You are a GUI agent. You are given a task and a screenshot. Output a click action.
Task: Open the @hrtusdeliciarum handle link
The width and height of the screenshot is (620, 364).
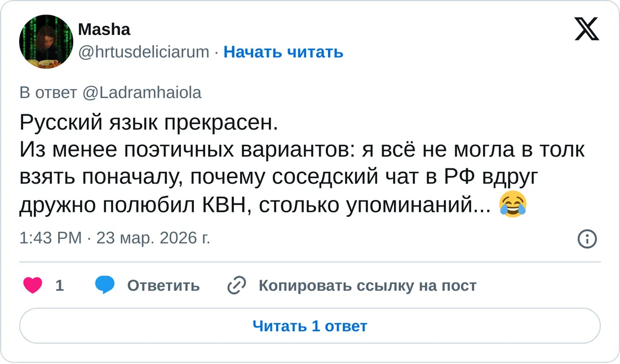(144, 52)
